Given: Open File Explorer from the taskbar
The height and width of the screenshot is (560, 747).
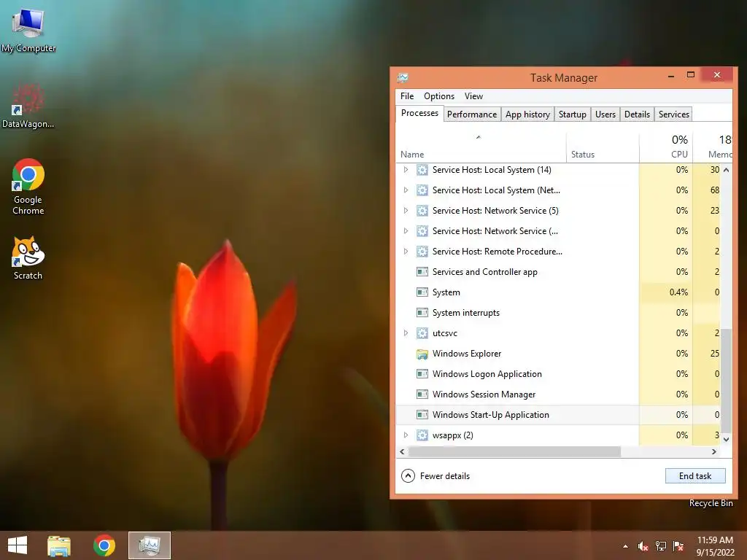Looking at the screenshot, I should tap(59, 545).
